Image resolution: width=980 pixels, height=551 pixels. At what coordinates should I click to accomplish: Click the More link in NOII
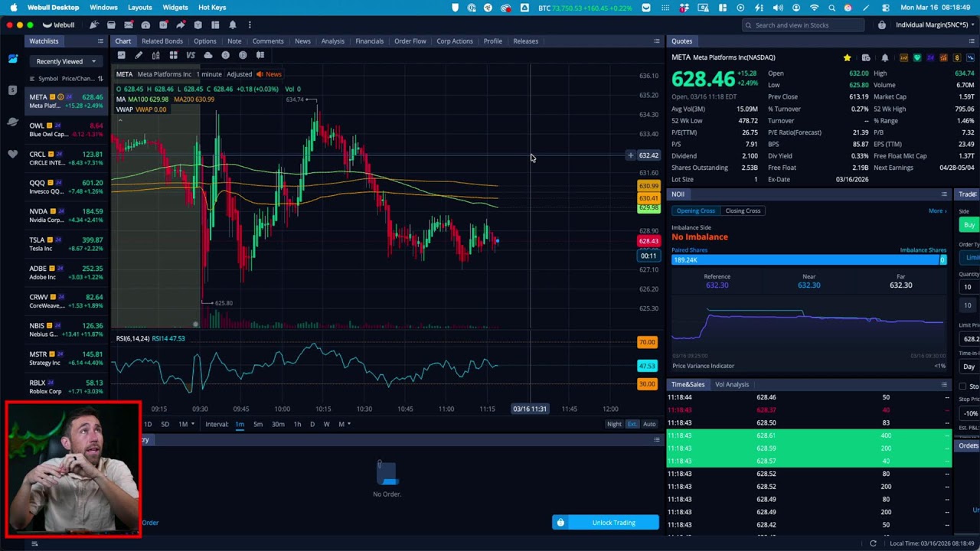(x=938, y=210)
